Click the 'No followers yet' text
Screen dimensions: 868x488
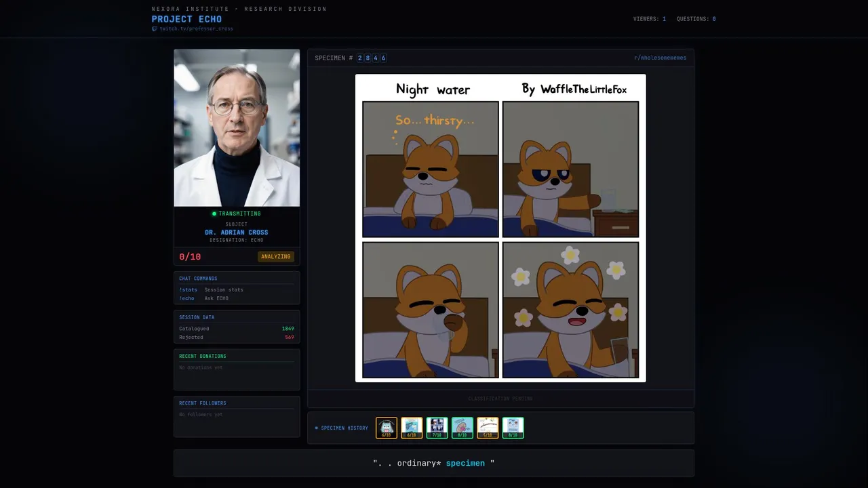coord(201,414)
